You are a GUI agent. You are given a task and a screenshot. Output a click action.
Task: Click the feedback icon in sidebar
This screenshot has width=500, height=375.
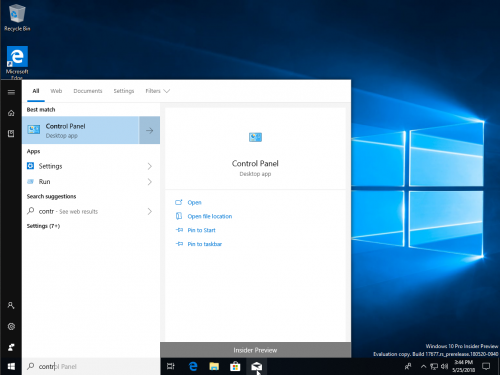[x=11, y=347]
